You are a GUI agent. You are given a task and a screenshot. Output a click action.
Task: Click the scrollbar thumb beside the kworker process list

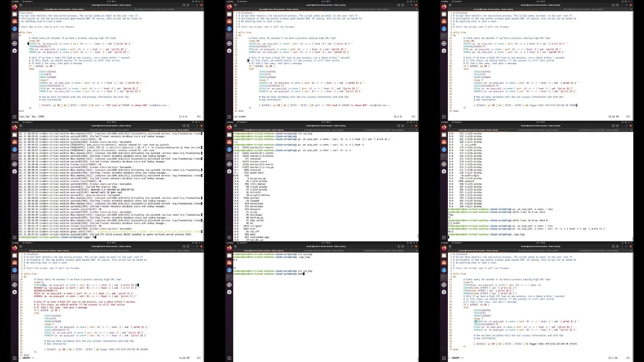[418, 236]
